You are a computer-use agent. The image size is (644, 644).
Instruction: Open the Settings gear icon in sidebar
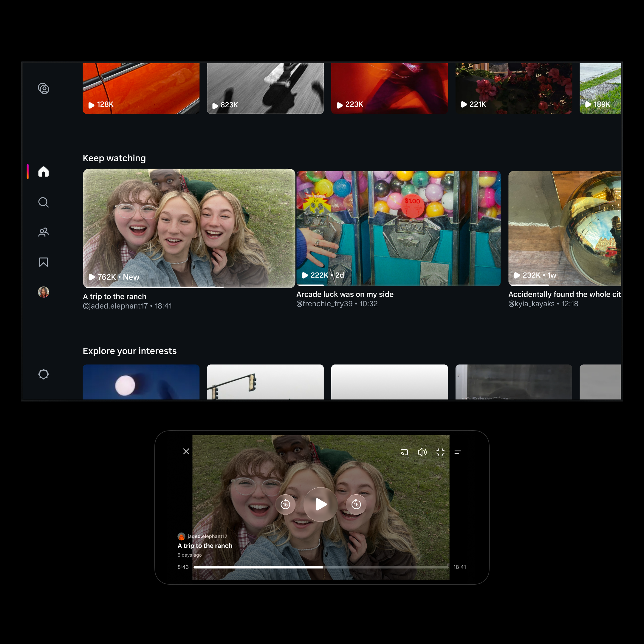[43, 374]
